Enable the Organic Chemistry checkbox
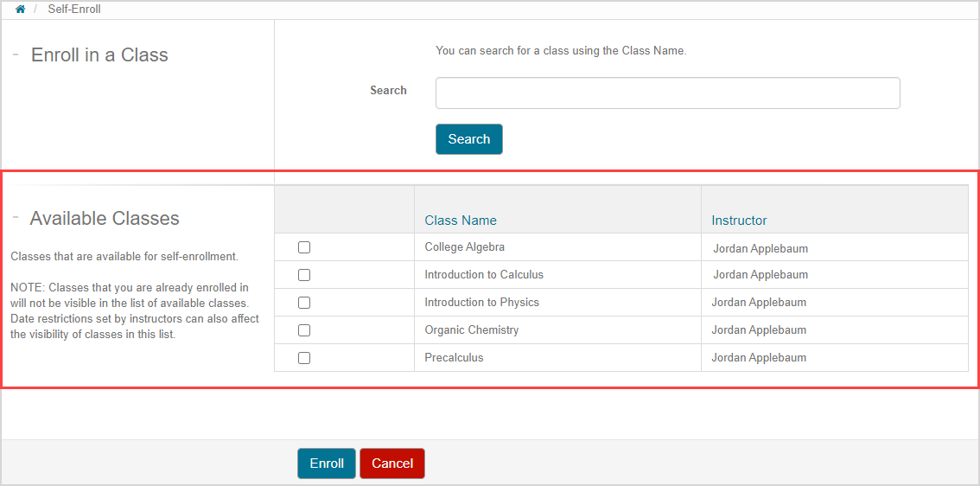This screenshot has width=980, height=486. tap(304, 330)
